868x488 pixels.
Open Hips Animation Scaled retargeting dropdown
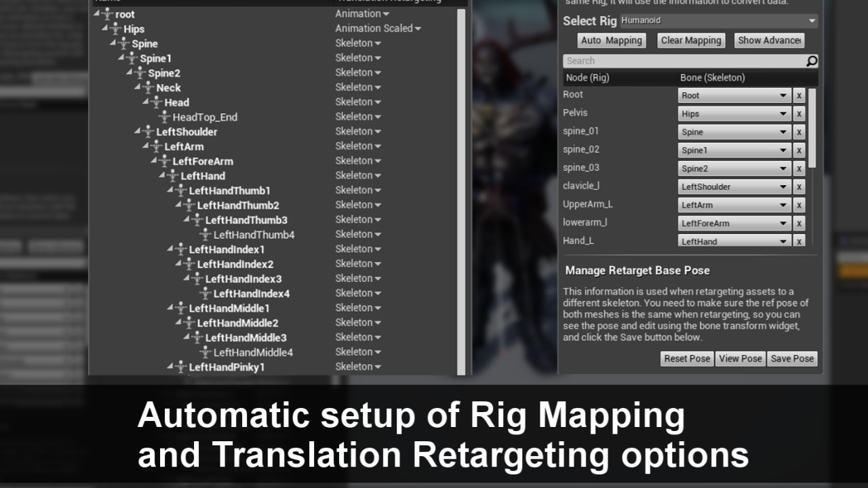(378, 28)
